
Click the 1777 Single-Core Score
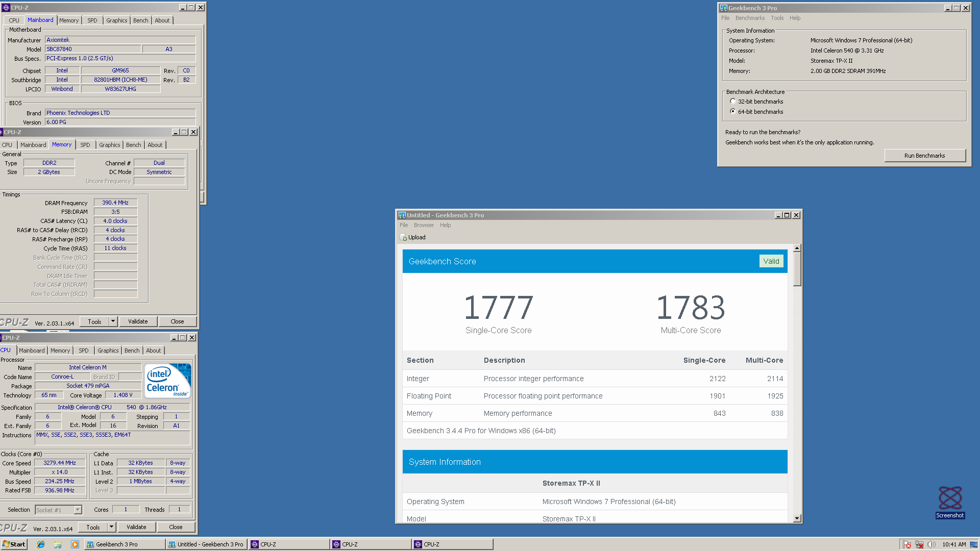pos(498,308)
